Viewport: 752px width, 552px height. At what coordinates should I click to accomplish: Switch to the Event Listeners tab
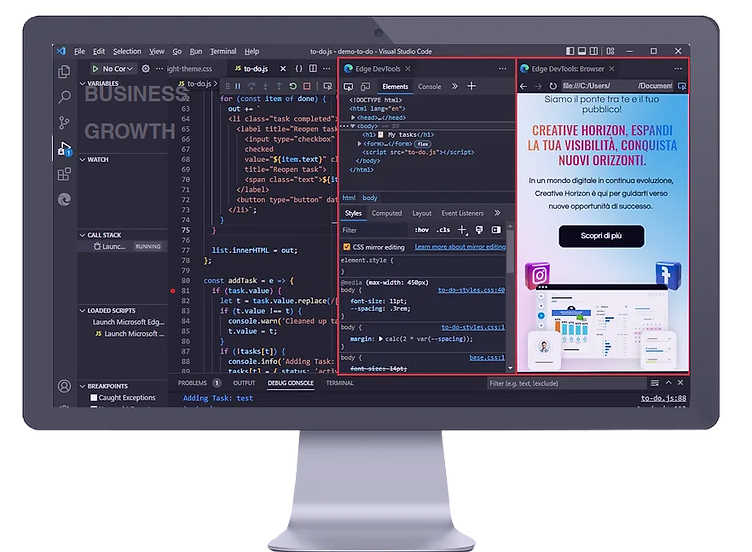click(462, 213)
